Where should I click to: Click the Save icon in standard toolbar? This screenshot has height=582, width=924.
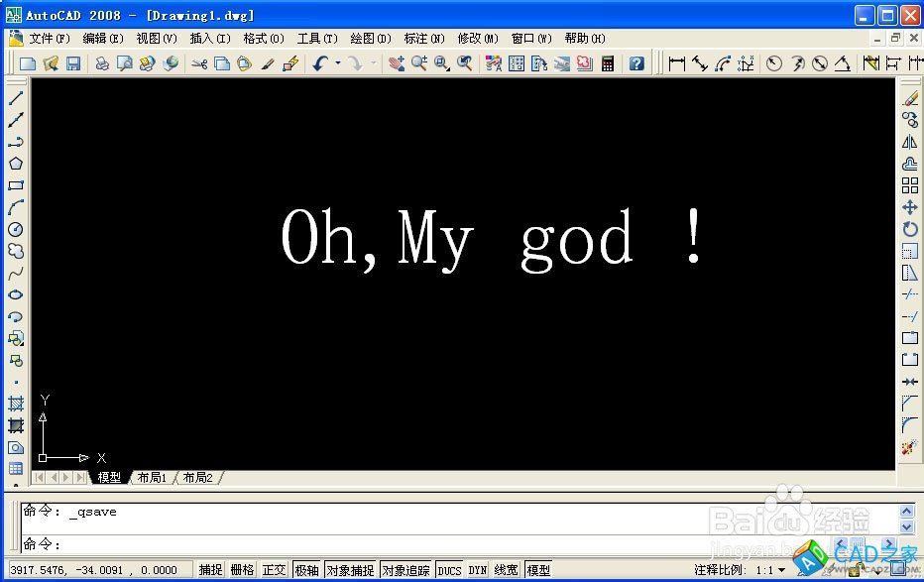(73, 63)
